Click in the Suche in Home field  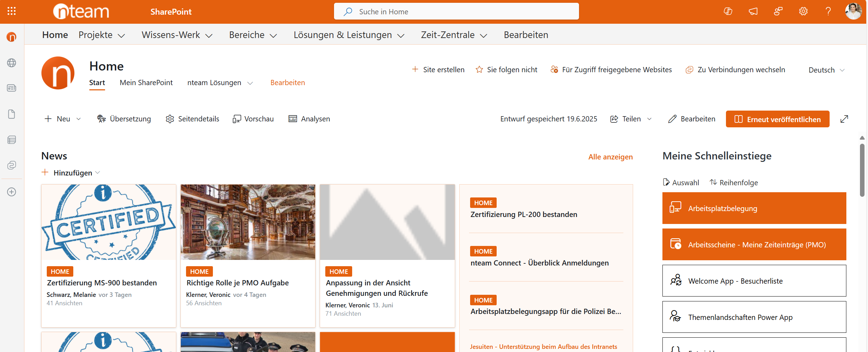[457, 12]
